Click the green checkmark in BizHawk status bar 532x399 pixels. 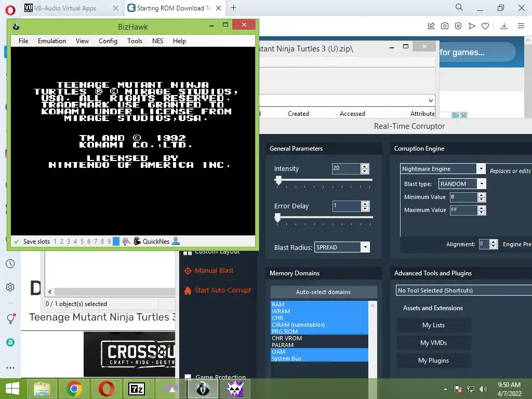[x=16, y=242]
